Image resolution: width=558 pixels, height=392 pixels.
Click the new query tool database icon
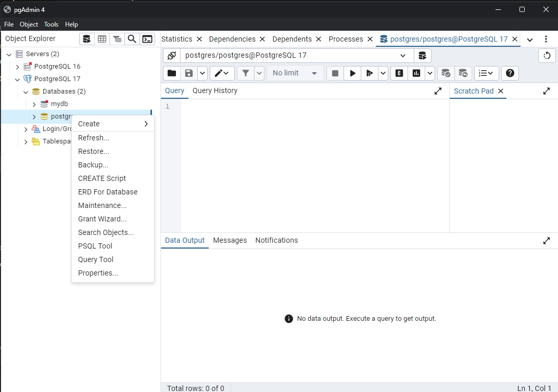[x=423, y=56]
